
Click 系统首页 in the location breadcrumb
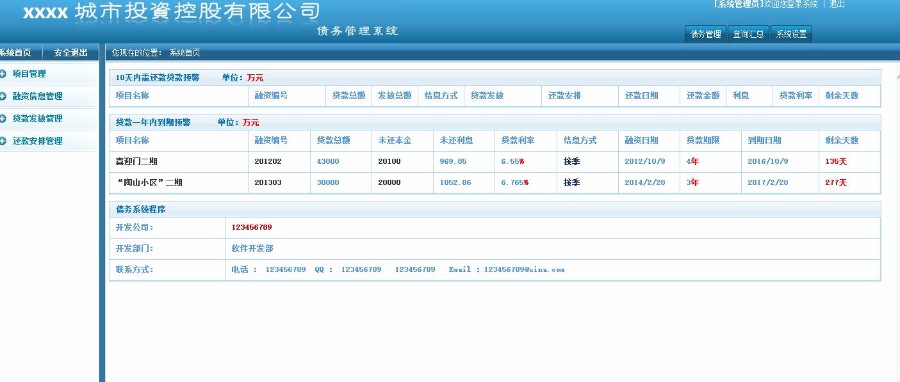[x=184, y=53]
